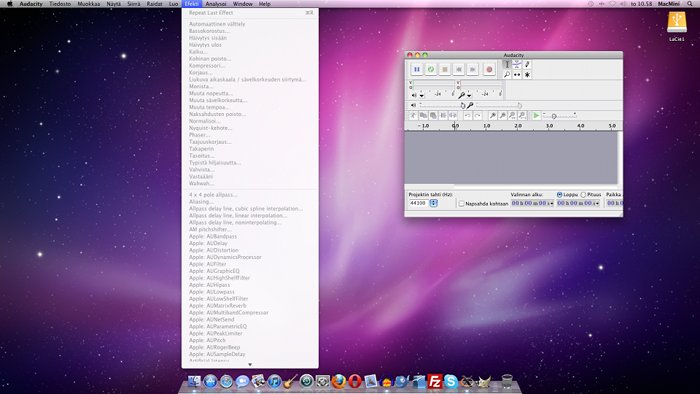The image size is (700, 394).
Task: Click the Undo arrow icon
Action: click(x=467, y=116)
